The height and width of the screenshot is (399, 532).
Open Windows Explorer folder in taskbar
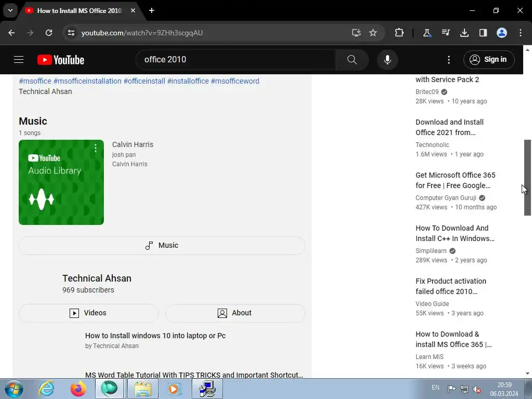pyautogui.click(x=143, y=389)
